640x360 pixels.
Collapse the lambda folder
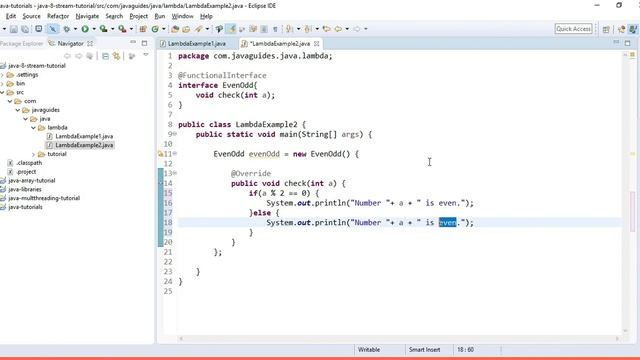coord(33,128)
